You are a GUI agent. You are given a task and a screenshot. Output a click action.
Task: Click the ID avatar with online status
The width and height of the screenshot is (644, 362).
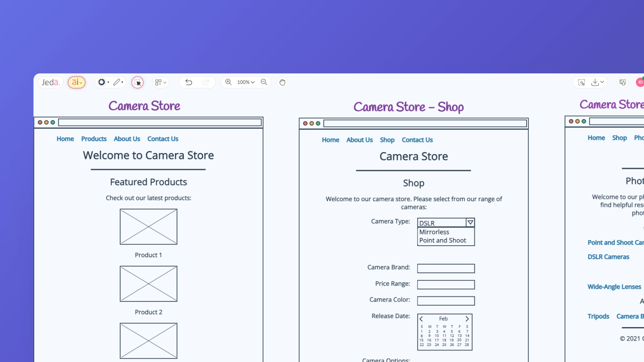pos(640,82)
